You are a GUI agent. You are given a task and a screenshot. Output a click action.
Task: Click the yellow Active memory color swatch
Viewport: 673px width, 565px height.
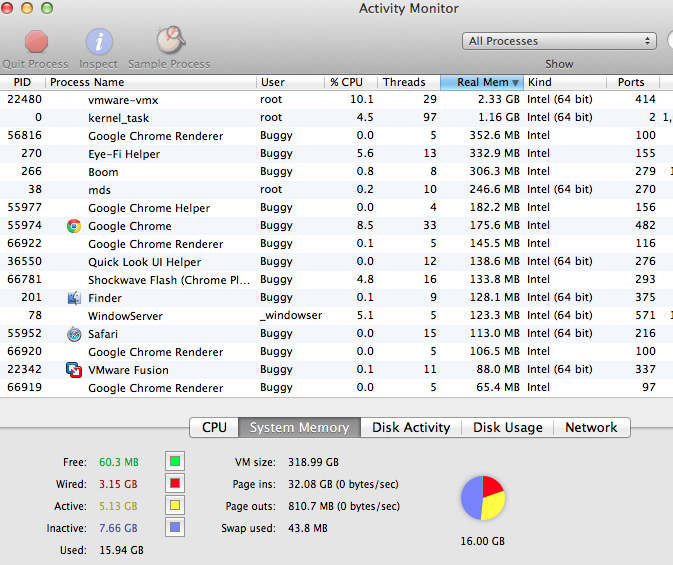coord(175,505)
